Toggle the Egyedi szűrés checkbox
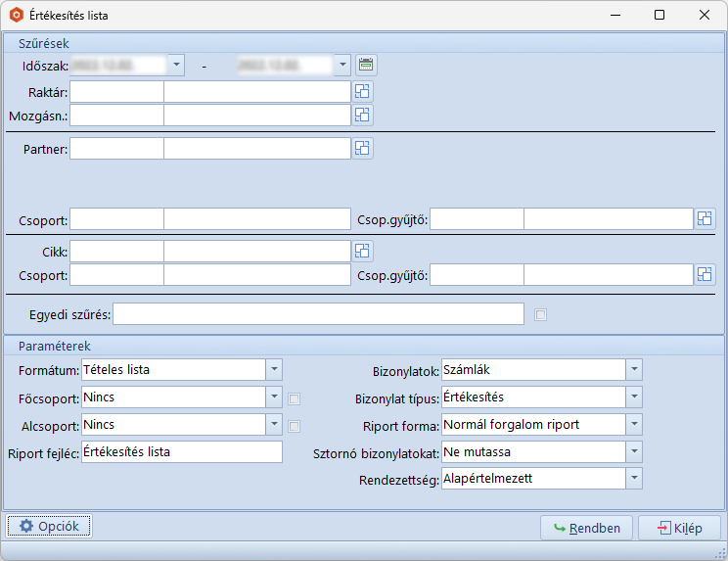This screenshot has width=728, height=561. [541, 314]
